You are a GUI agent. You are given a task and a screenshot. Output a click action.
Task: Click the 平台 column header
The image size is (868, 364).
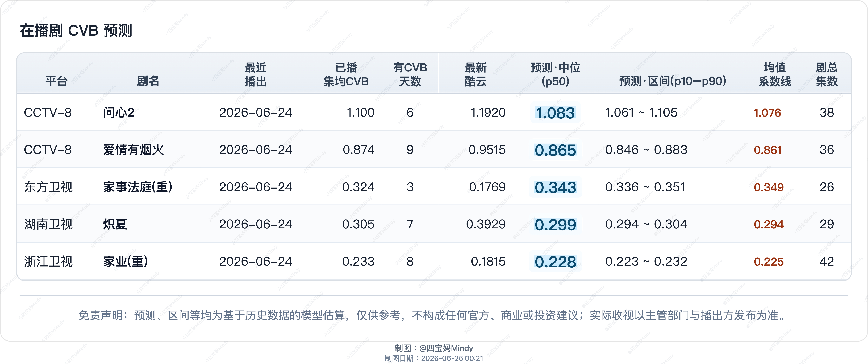[56, 81]
